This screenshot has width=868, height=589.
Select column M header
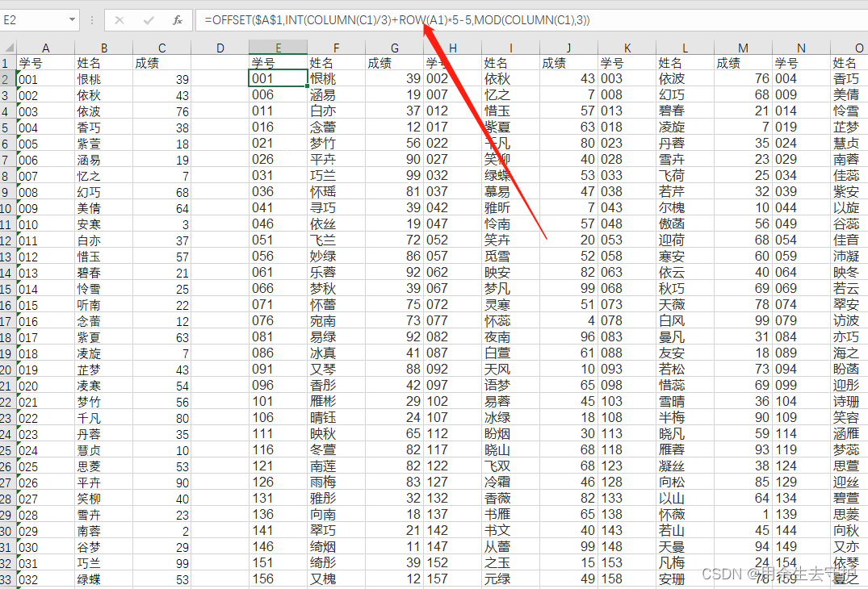(x=743, y=48)
